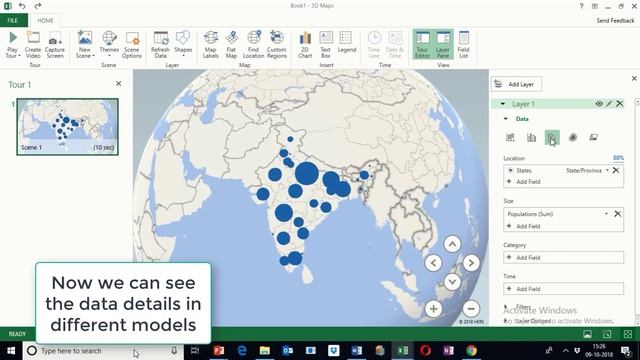640x360 pixels.
Task: Add a New Scene
Action: 84,44
